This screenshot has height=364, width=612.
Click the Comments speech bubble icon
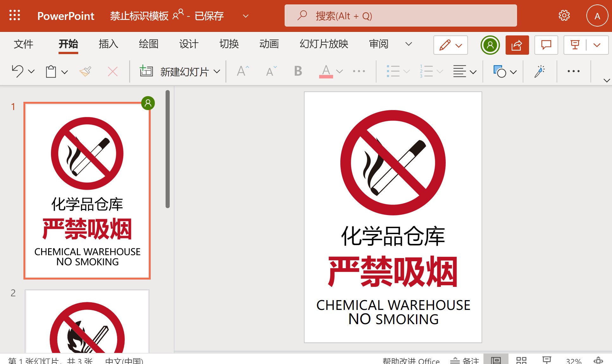[x=546, y=45]
